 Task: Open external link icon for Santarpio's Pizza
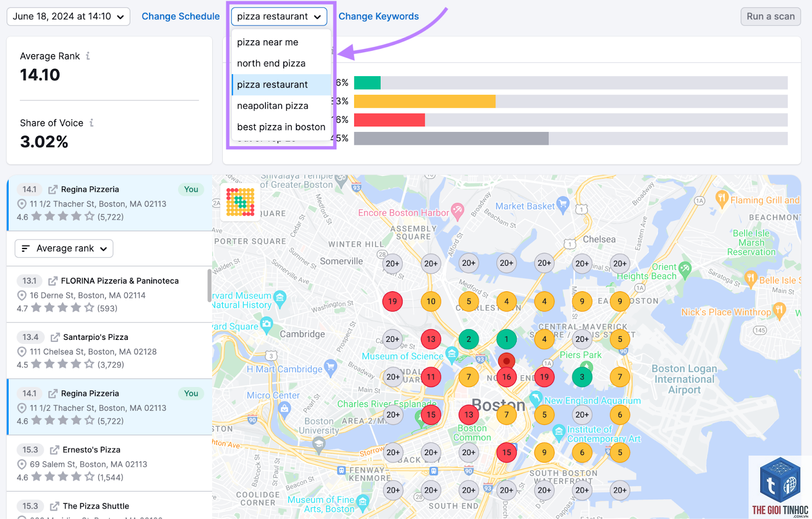click(55, 337)
